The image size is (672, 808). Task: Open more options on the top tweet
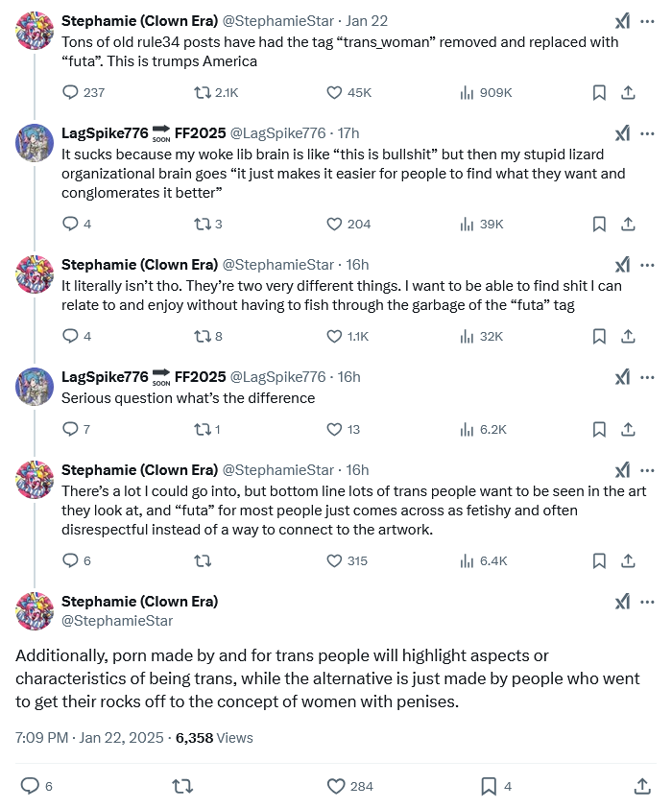pos(647,22)
